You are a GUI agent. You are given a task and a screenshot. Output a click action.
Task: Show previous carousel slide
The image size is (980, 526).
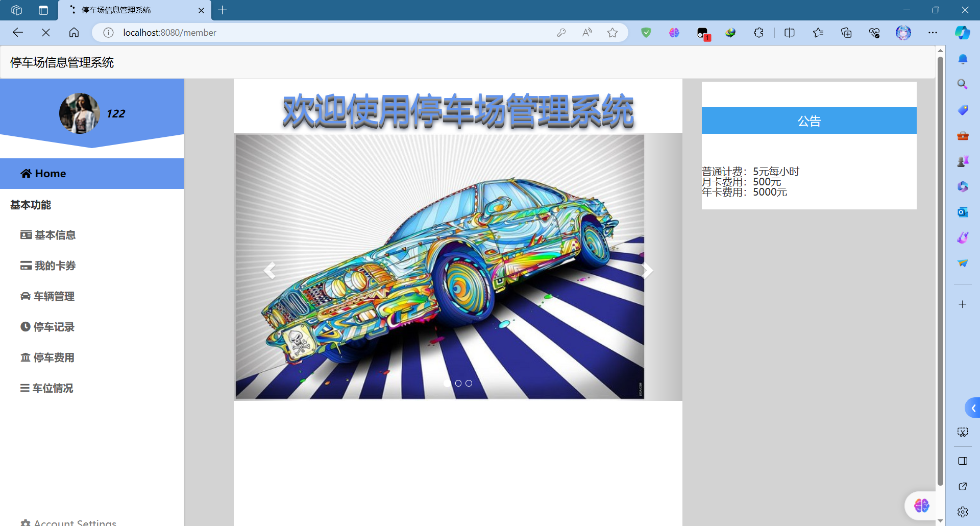point(269,271)
